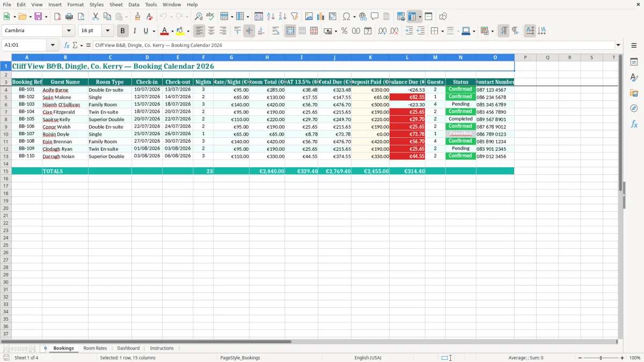
Task: Open the font color dropdown arrow
Action: [x=172, y=31]
